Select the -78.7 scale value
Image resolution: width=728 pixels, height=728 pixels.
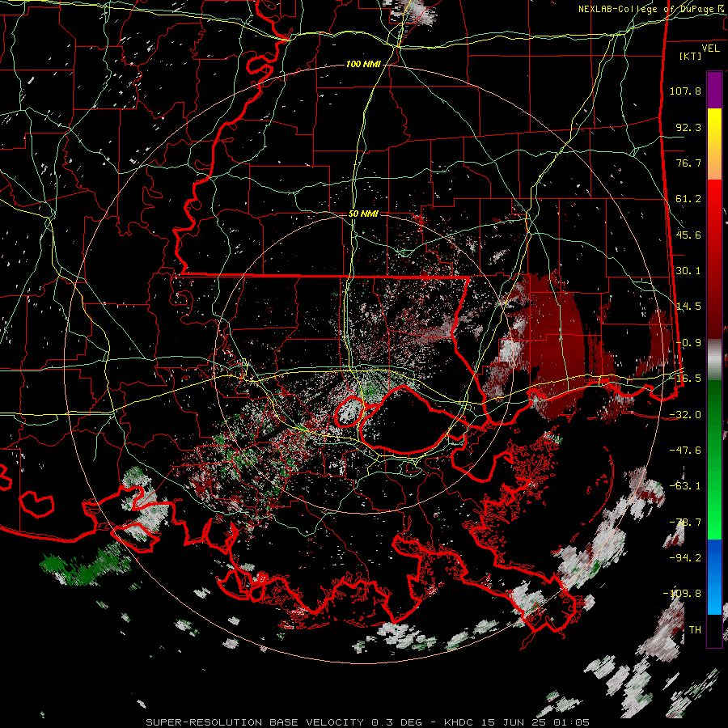tap(685, 523)
